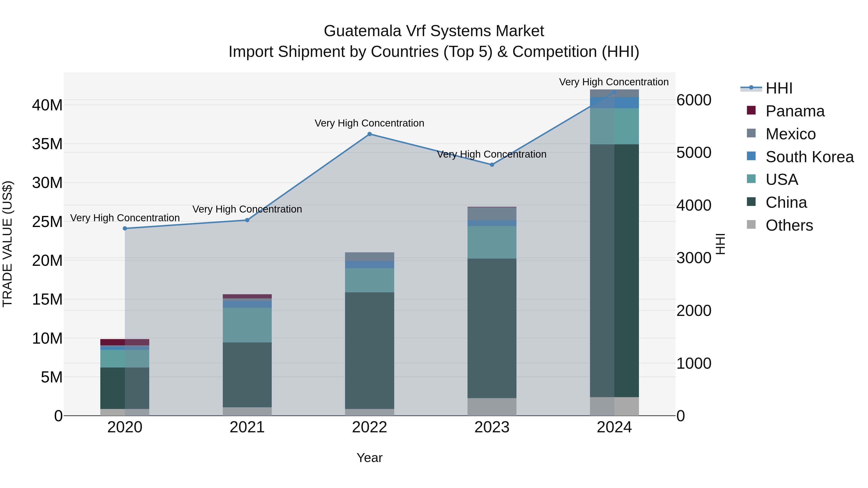This screenshot has width=868, height=488.
Task: Click the Panama color swatch in legend
Action: pos(751,110)
